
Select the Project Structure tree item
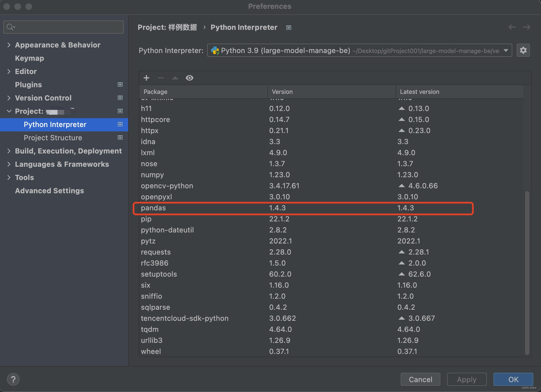coord(53,137)
